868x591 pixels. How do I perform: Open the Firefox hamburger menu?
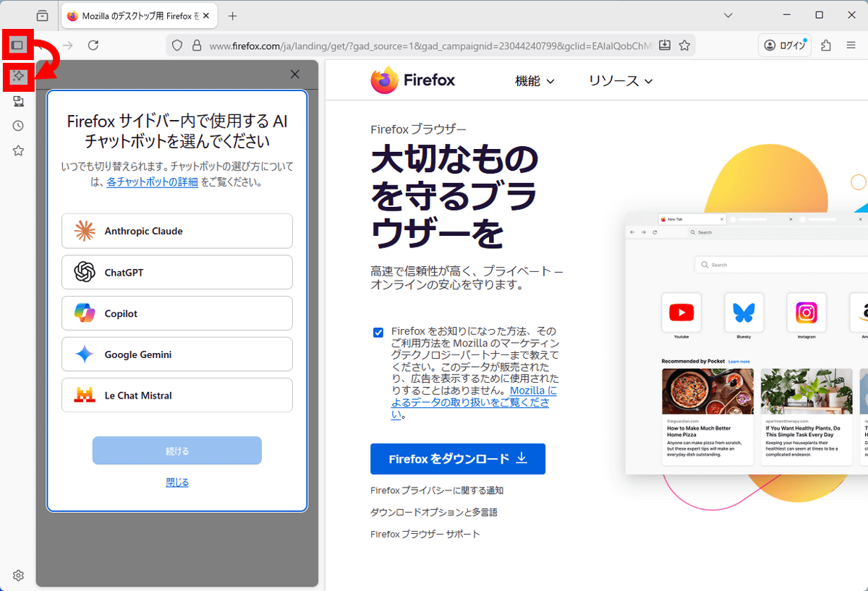[x=851, y=46]
